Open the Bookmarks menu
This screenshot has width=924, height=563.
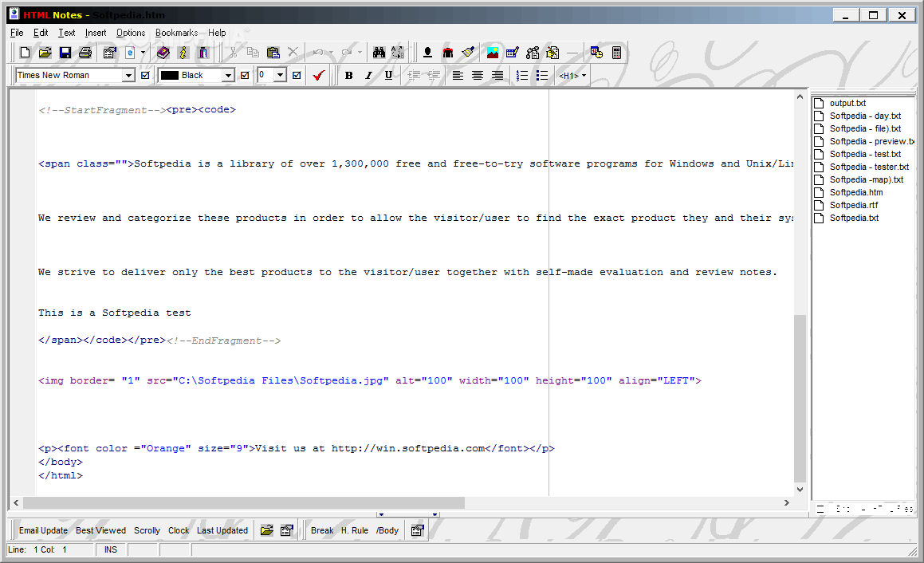pyautogui.click(x=177, y=33)
